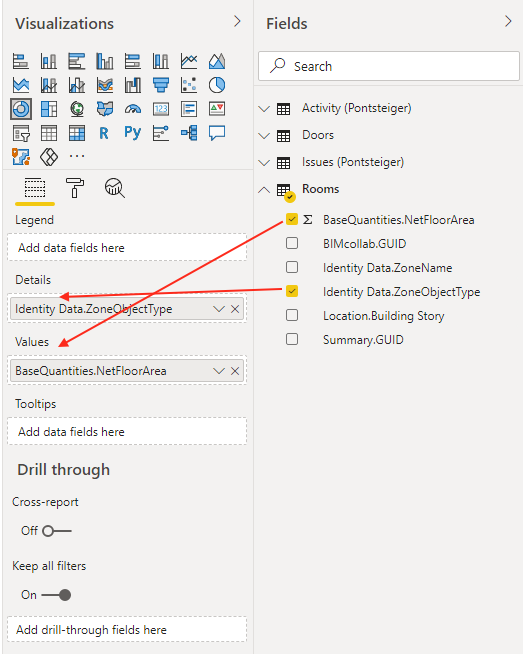523x654 pixels.
Task: Select the Q&A speech bubble visual
Action: [x=217, y=133]
